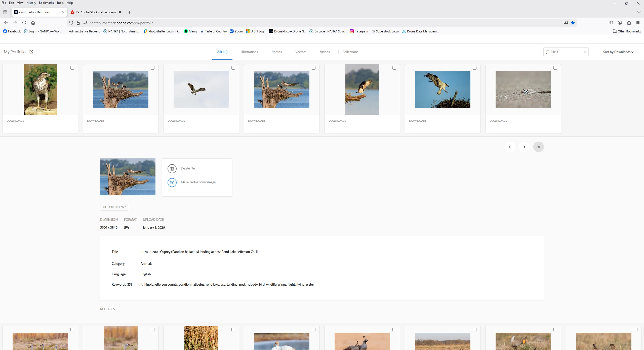Expand the Sort by Downloads dropdown
The image size is (644, 350).
coord(618,52)
